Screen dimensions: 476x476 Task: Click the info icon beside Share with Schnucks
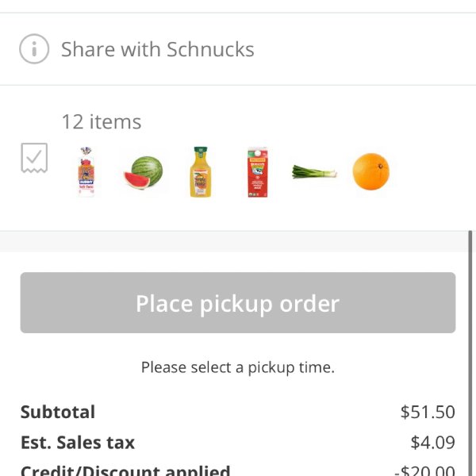click(34, 49)
